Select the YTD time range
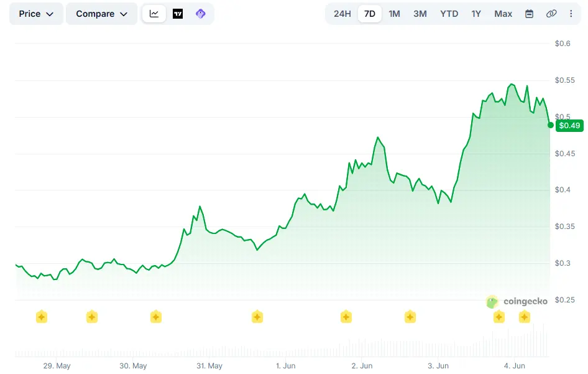The height and width of the screenshot is (374, 588). pyautogui.click(x=449, y=14)
